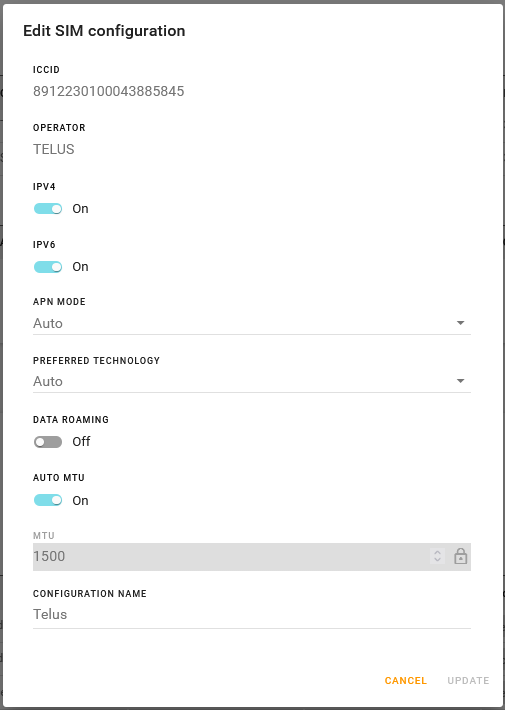Open the APN Mode Auto selection field
The image size is (505, 710).
[252, 323]
